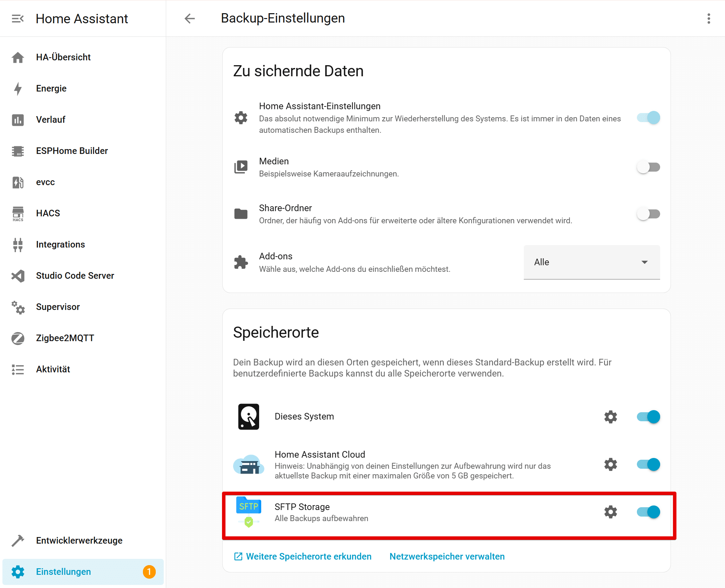Go back using the arrow icon
The height and width of the screenshot is (588, 725).
click(x=190, y=18)
